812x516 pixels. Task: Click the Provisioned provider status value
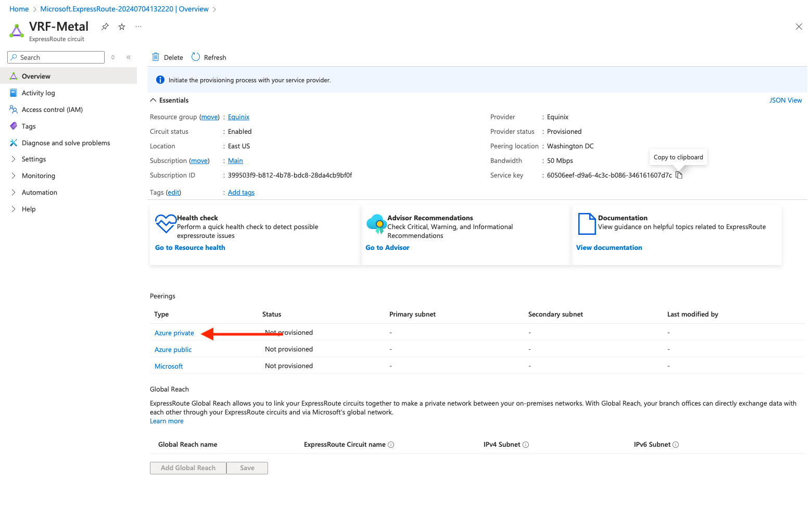coord(564,132)
